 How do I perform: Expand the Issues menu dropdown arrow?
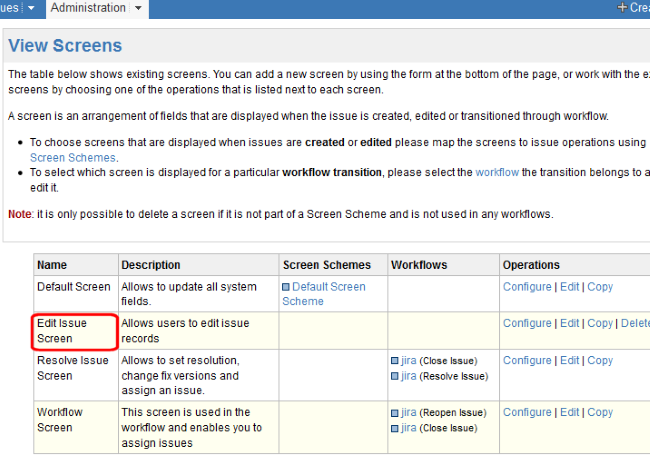31,8
